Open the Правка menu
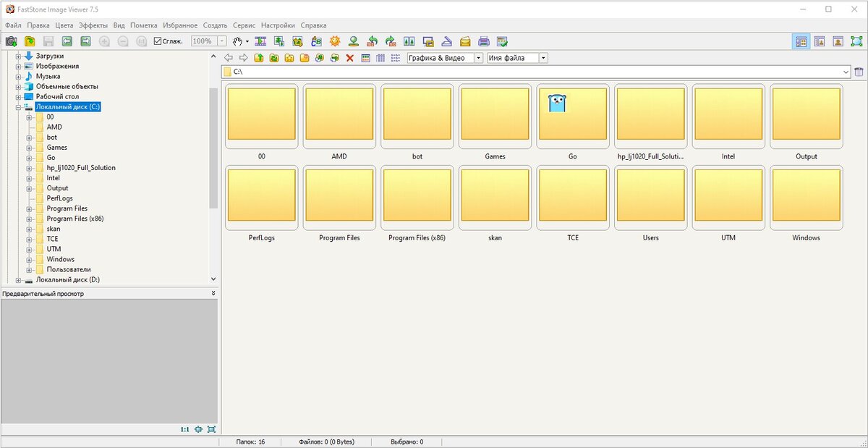The height and width of the screenshot is (448, 868). coord(38,25)
